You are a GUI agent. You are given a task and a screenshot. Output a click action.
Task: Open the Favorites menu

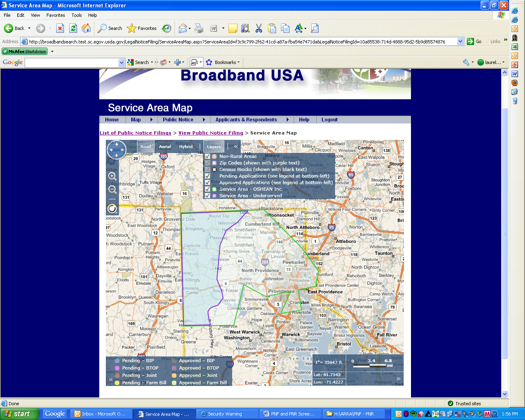click(55, 15)
